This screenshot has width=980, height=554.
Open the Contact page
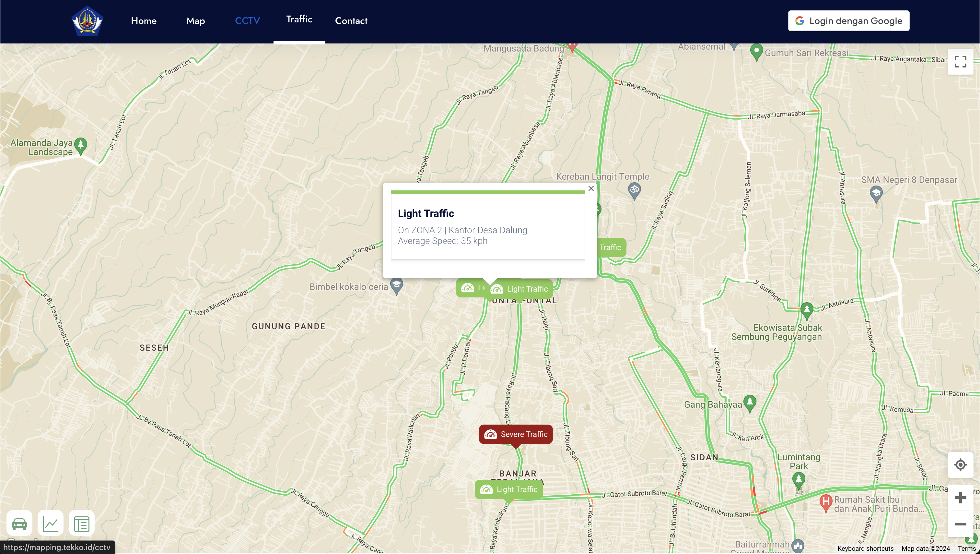click(351, 21)
